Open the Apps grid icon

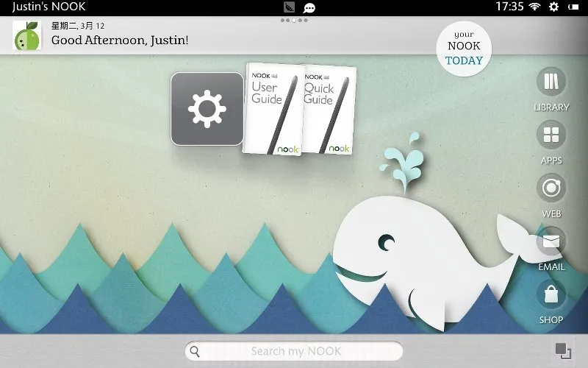[551, 135]
